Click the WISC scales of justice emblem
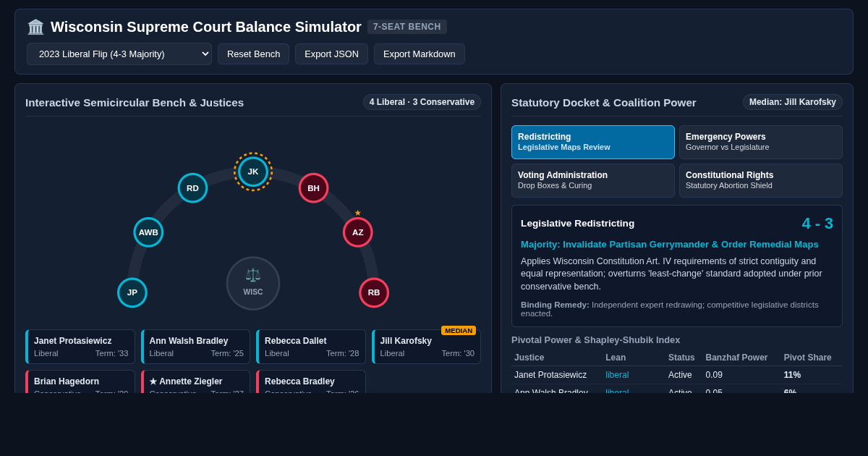This screenshot has width=868, height=456. click(253, 283)
